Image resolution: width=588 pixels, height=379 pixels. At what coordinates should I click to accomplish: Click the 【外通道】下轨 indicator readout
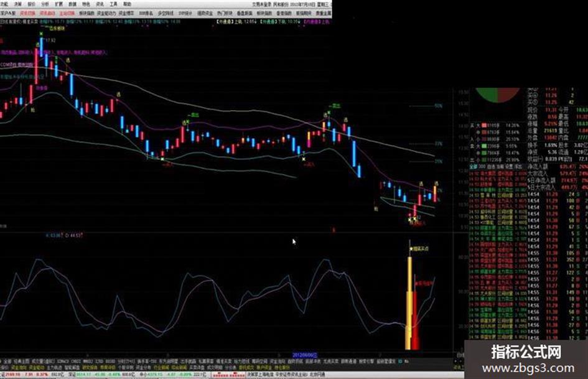tap(280, 22)
